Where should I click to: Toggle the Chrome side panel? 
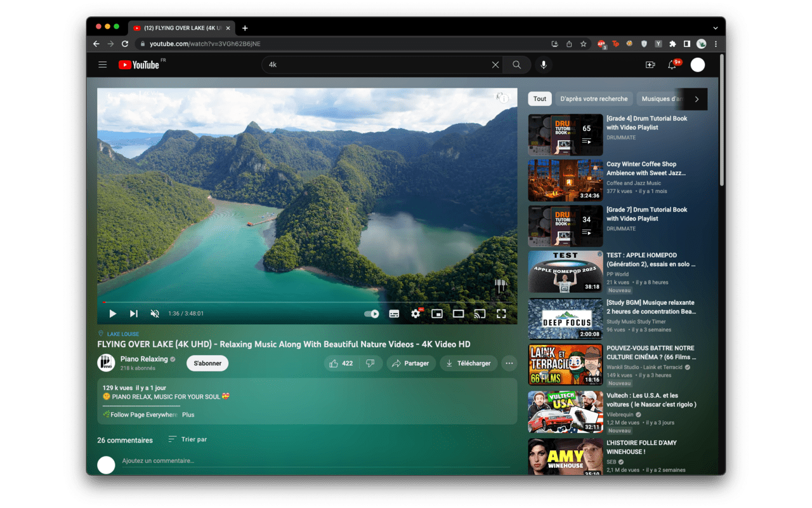tap(686, 44)
